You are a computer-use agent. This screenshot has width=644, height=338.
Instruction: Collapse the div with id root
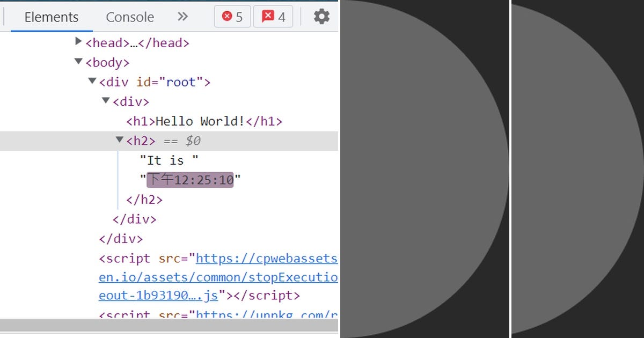pyautogui.click(x=92, y=81)
